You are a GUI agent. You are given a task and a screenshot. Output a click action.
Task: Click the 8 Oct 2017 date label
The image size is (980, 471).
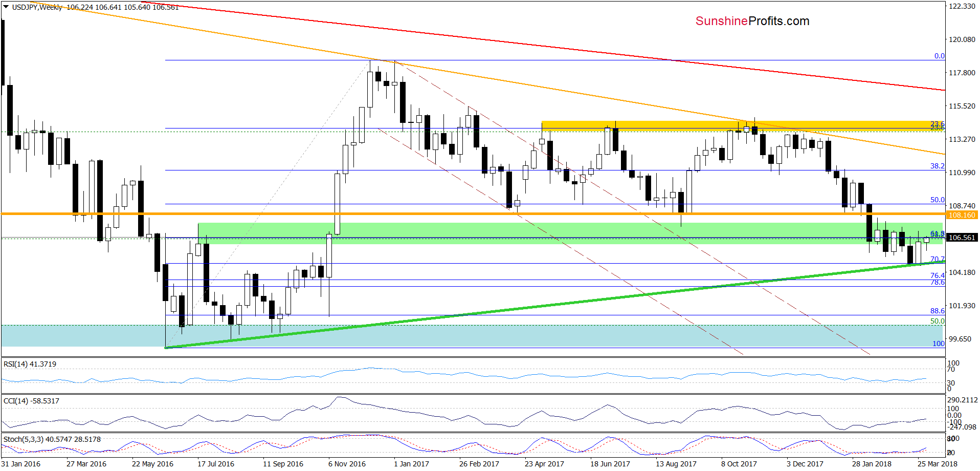[x=739, y=464]
